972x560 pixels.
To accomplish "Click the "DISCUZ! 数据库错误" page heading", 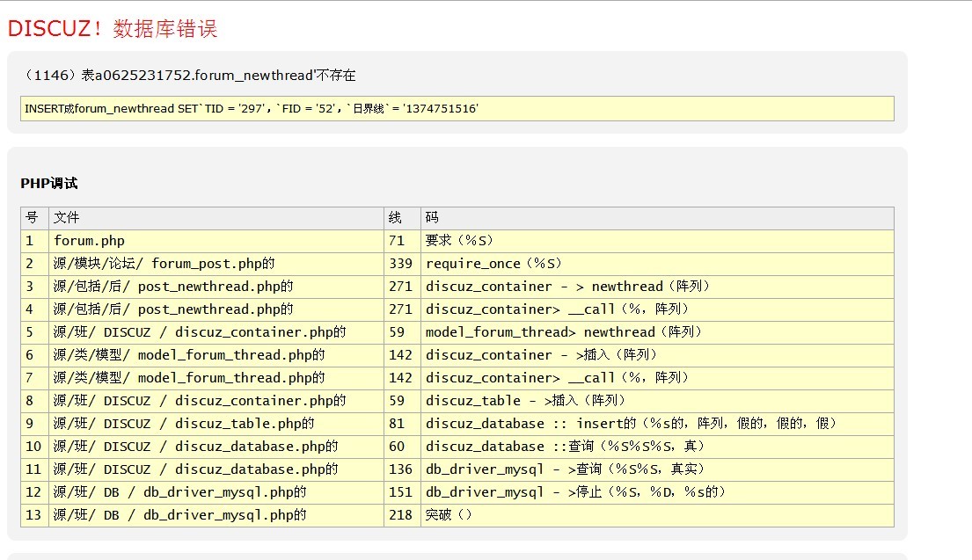I will click(x=113, y=28).
